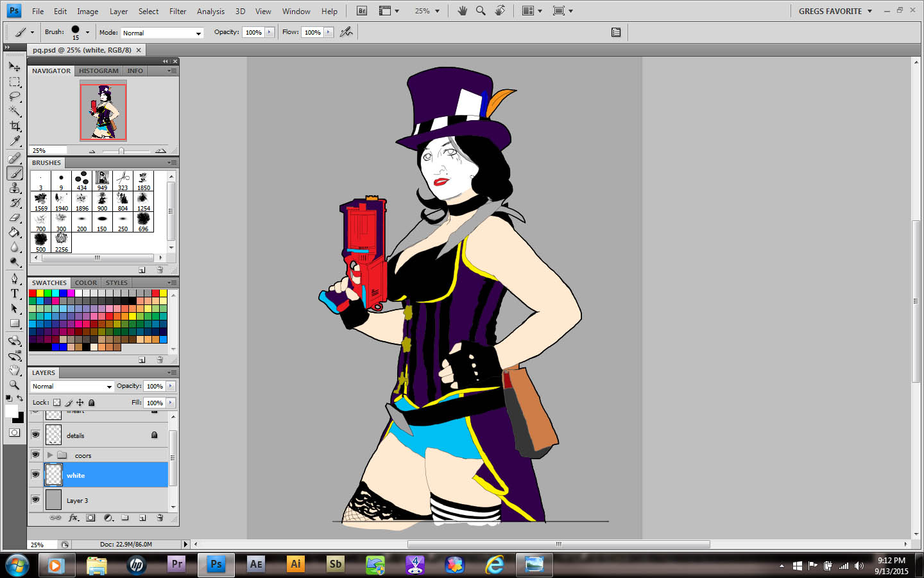Image resolution: width=924 pixels, height=578 pixels.
Task: Choose the Paint Bucket tool
Action: click(x=15, y=232)
